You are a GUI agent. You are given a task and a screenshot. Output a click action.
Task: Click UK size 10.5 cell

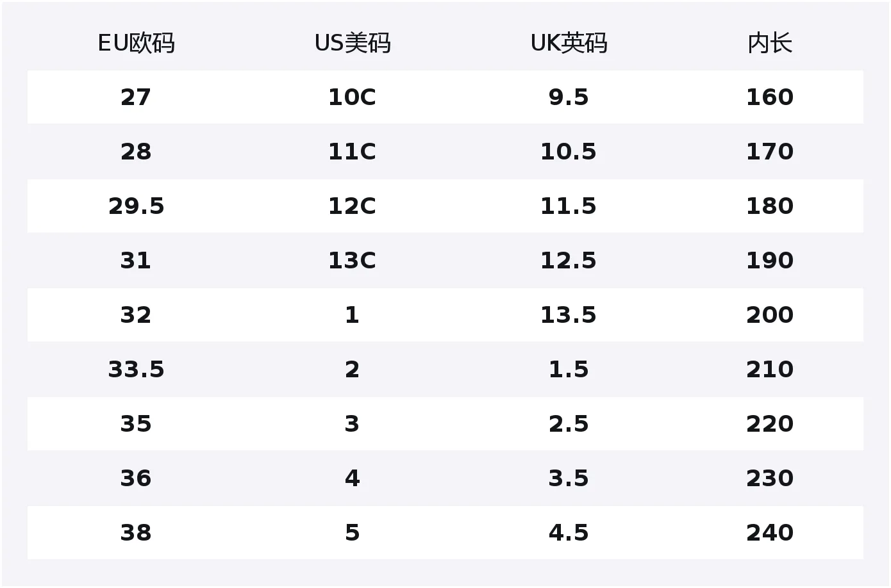tap(569, 152)
